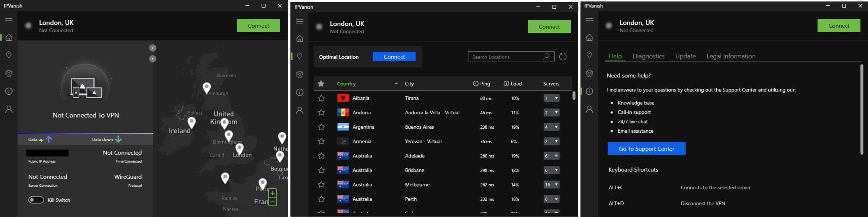Favorite the Andorra server

click(321, 112)
